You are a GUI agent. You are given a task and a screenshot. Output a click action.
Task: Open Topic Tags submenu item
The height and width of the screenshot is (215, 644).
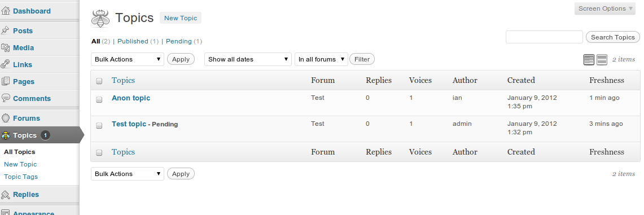coord(21,177)
